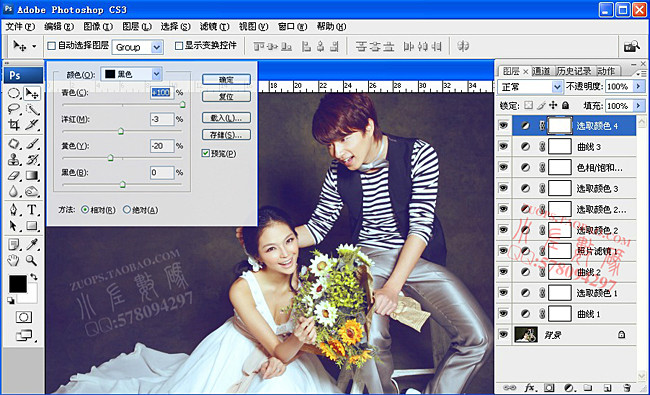Screen dimensions: 650x395
Task: Open the layers panel options menu
Action: pos(641,73)
